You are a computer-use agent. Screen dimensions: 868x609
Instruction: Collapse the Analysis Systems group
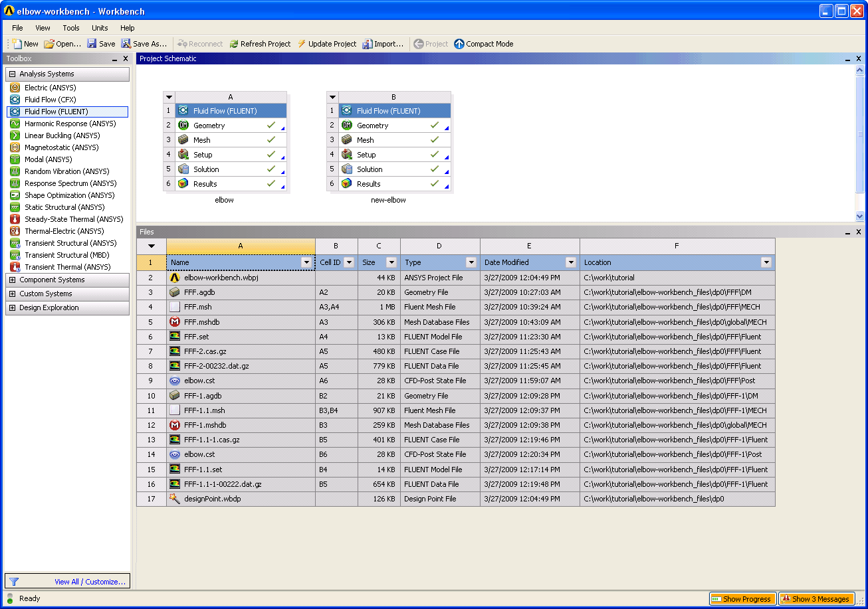pyautogui.click(x=12, y=74)
